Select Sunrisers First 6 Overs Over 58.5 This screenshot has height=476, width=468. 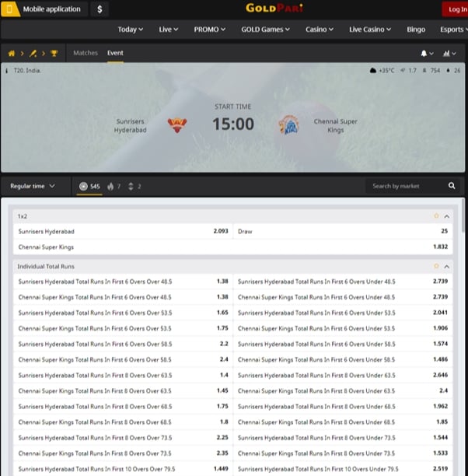[x=123, y=344]
